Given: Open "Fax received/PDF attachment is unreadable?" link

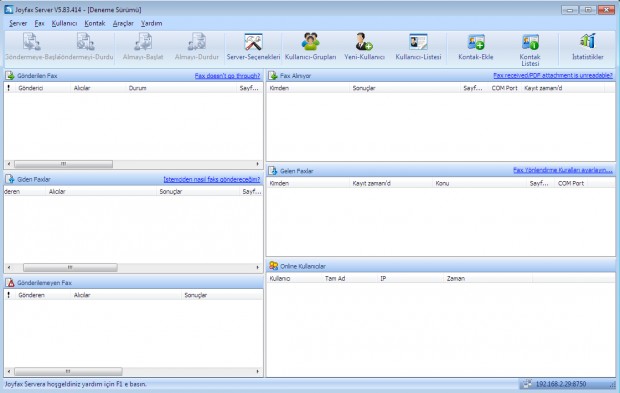Looking at the screenshot, I should tap(553, 75).
